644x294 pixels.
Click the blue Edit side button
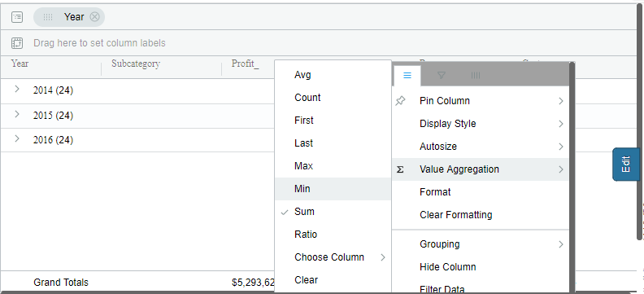(x=626, y=164)
